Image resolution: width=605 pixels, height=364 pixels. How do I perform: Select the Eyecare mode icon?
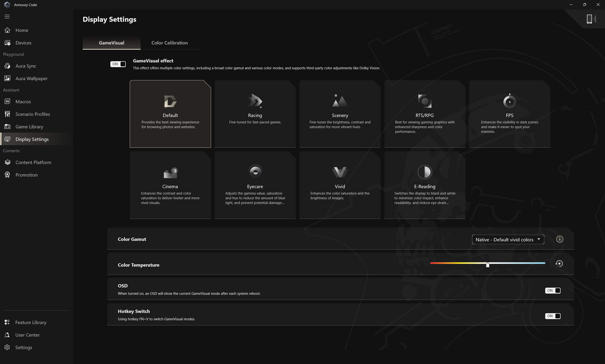coord(255,172)
